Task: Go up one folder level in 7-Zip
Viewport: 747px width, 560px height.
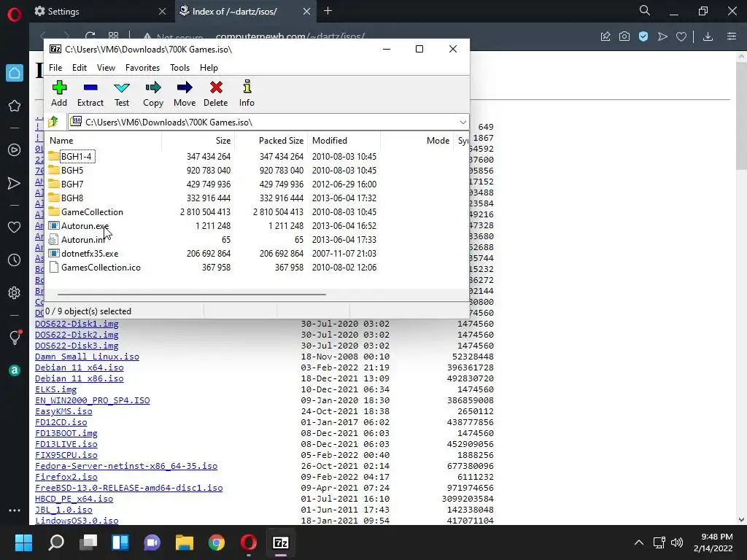Action: (x=53, y=122)
